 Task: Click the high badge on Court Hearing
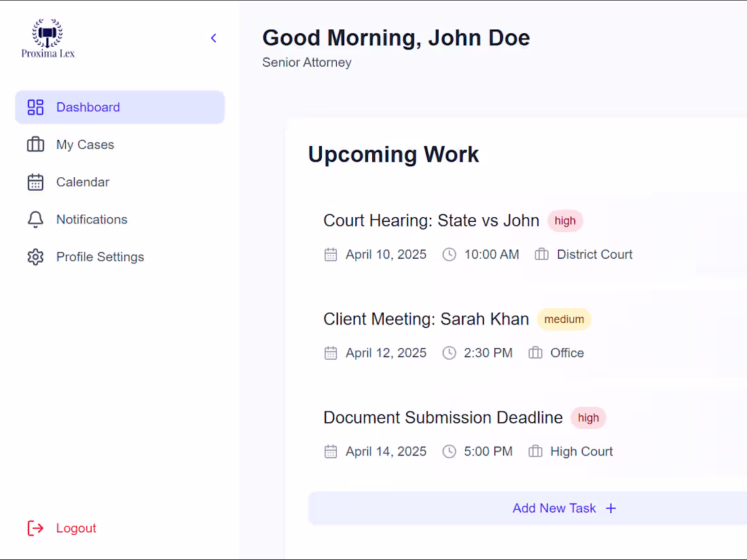[565, 221]
